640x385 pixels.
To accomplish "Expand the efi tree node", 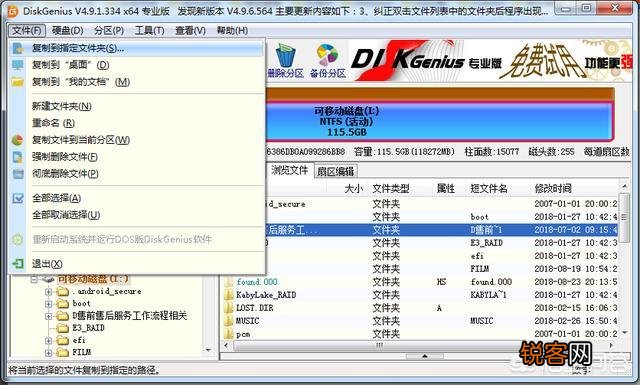I will (x=49, y=340).
